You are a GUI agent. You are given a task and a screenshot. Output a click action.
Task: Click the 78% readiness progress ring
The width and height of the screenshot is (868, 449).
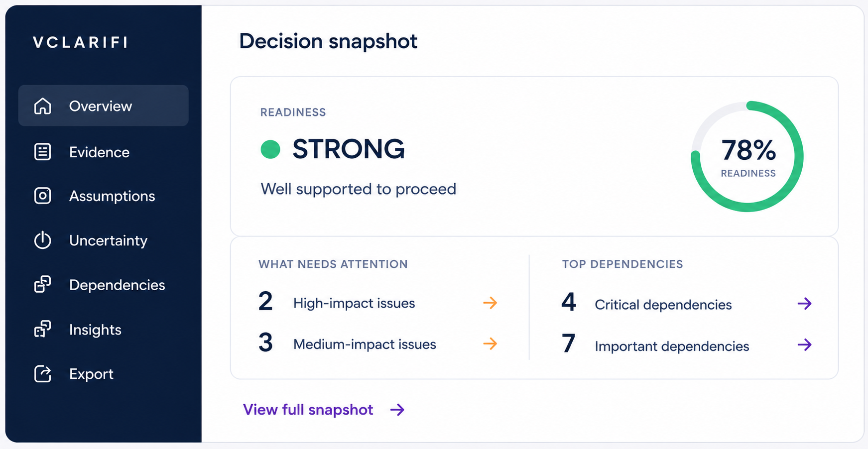click(747, 156)
